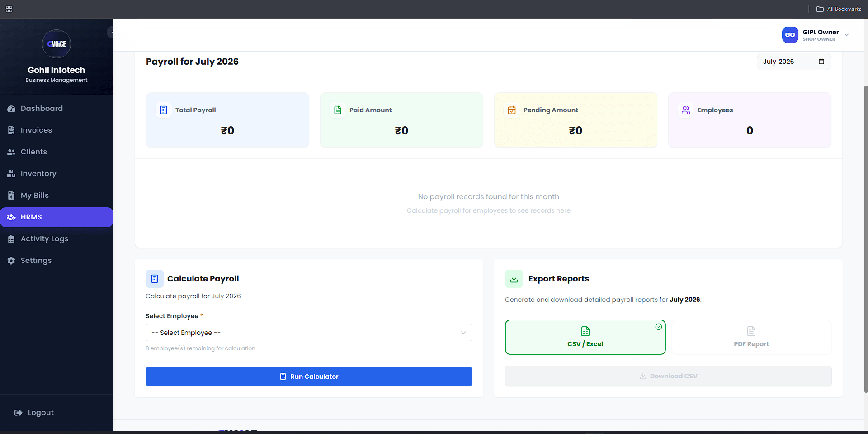
Task: Click the Pending Amount summary card
Action: [576, 120]
